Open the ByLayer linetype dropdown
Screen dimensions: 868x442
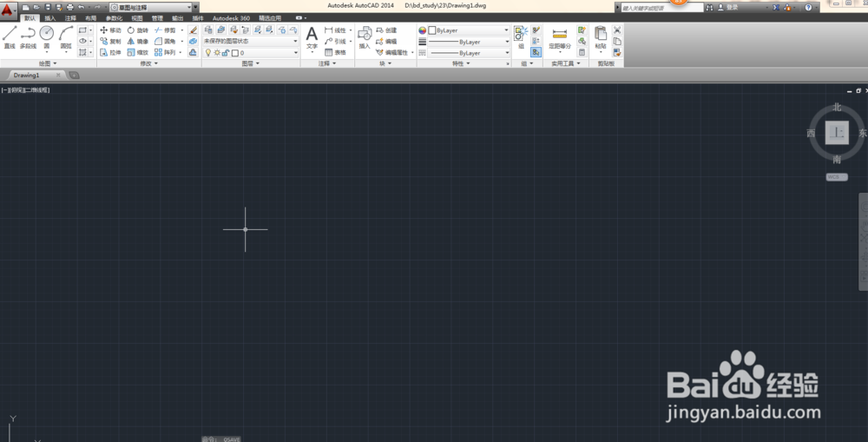[x=469, y=53]
